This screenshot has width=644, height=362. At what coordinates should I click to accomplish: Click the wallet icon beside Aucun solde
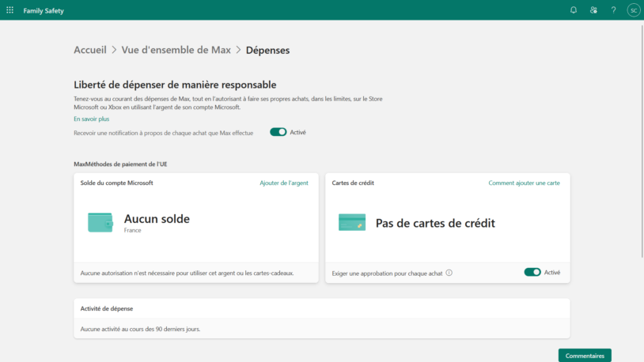[x=100, y=222]
